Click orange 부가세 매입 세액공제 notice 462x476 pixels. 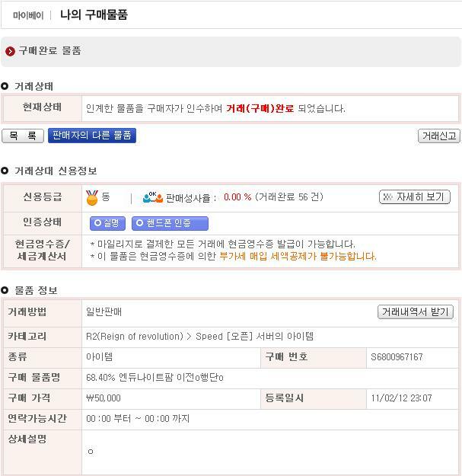click(298, 256)
